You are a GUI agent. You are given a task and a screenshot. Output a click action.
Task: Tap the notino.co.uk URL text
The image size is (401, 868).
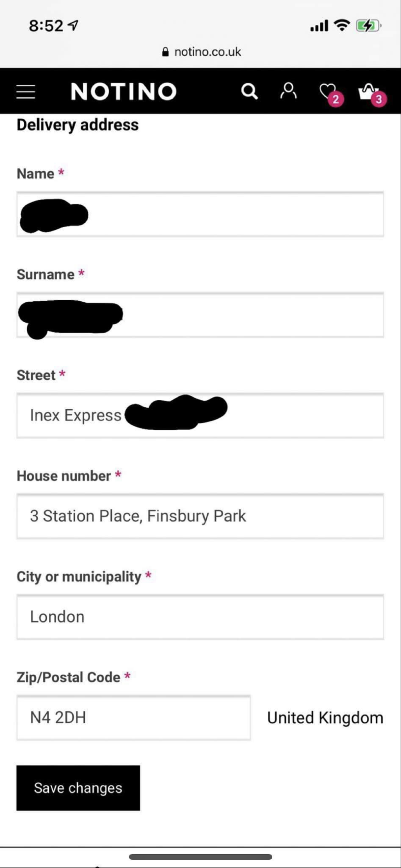(207, 52)
